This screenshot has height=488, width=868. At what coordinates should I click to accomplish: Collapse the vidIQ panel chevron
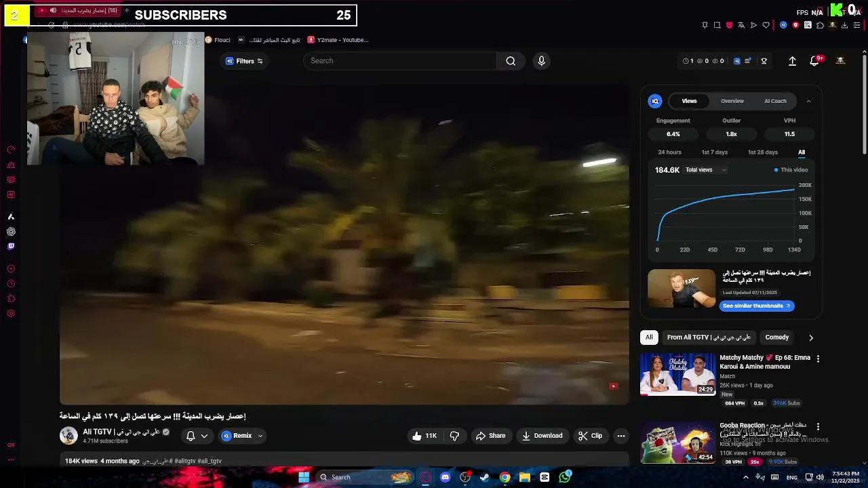pyautogui.click(x=808, y=101)
